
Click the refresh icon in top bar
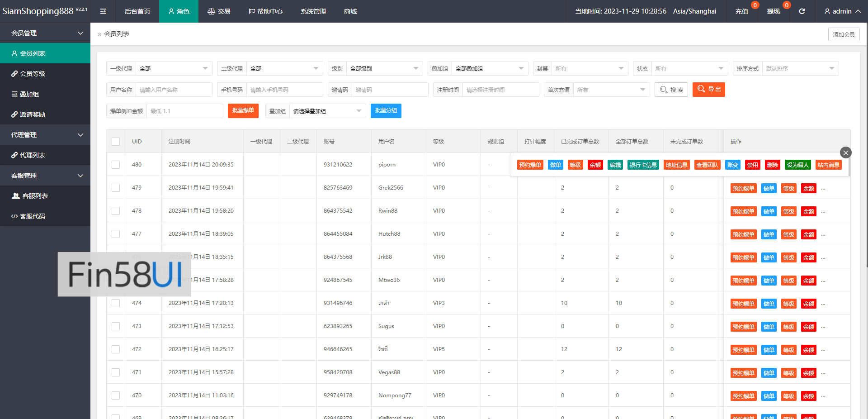click(802, 11)
